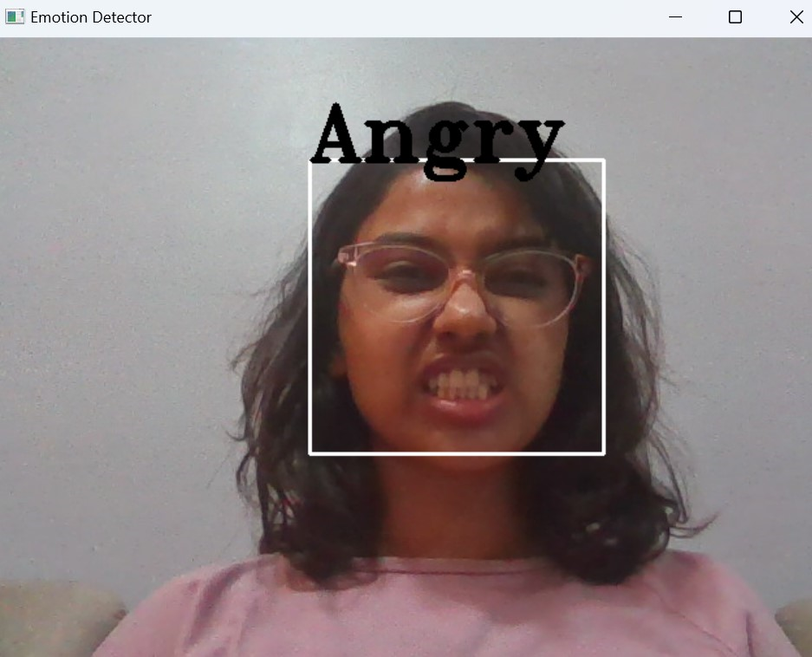Close the Emotion Detector window
Image resolution: width=812 pixels, height=657 pixels.
796,16
